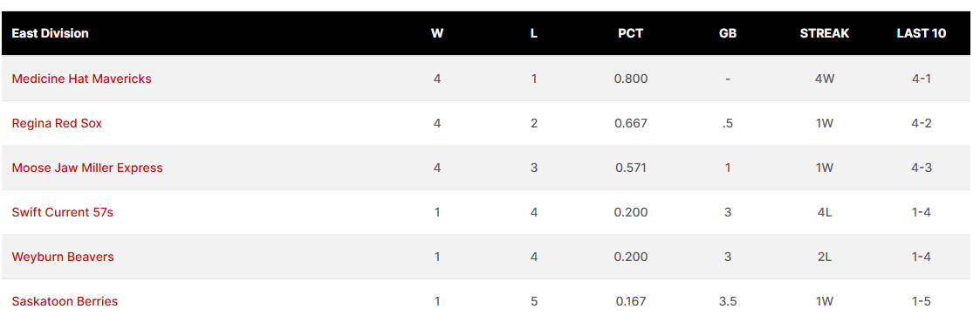Select the 4L streak cell for Swift Current
The width and height of the screenshot is (980, 323).
click(x=825, y=212)
